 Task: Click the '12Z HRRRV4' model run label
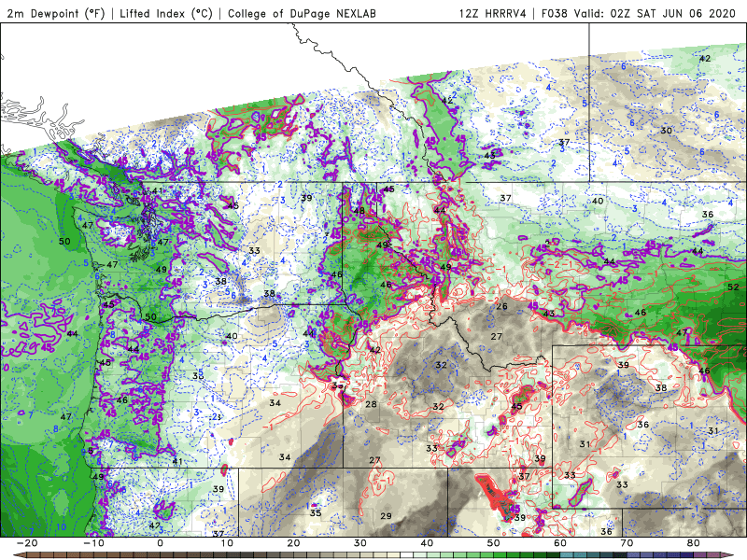492,14
